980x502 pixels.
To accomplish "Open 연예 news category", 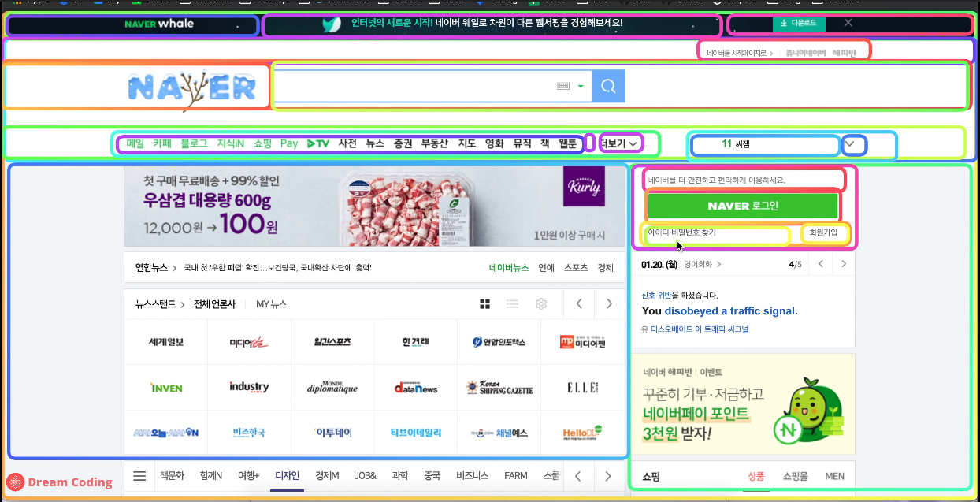I will click(546, 268).
